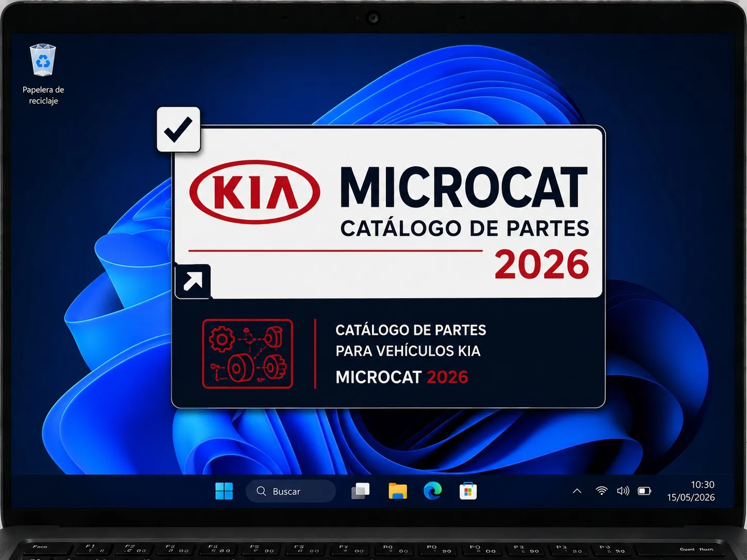The width and height of the screenshot is (747, 560).
Task: Launch File Explorer from the taskbar
Action: (x=397, y=491)
